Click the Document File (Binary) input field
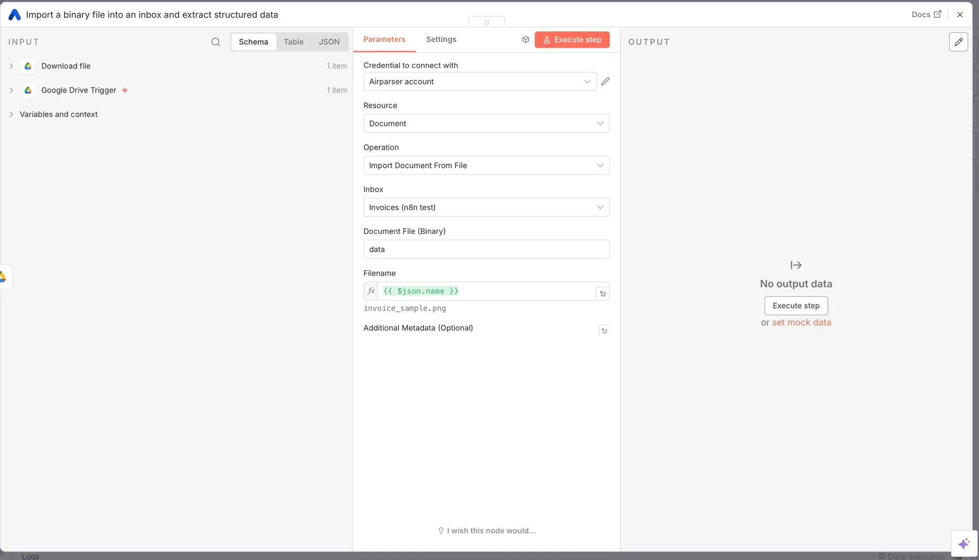 [486, 249]
